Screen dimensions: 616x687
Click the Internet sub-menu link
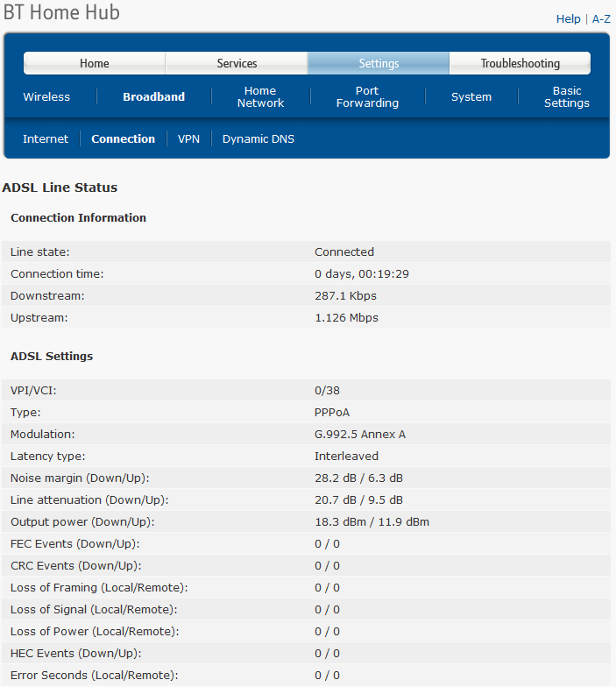point(46,139)
